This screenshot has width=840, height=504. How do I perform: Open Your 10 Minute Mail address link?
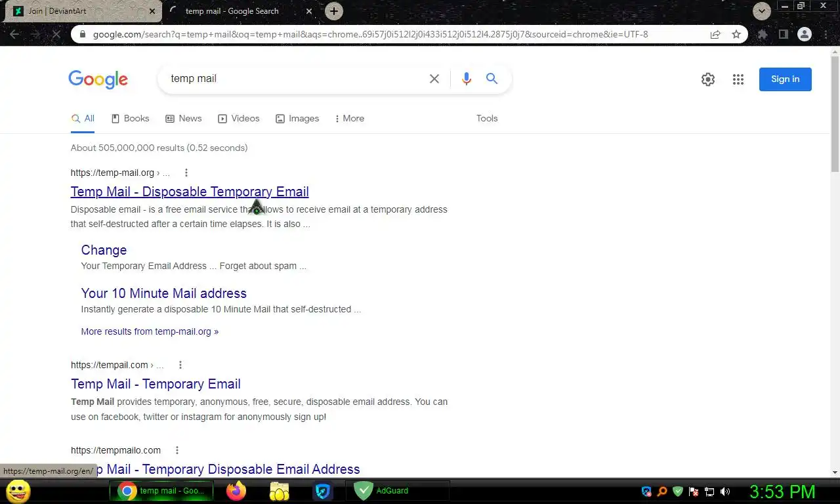pyautogui.click(x=164, y=293)
